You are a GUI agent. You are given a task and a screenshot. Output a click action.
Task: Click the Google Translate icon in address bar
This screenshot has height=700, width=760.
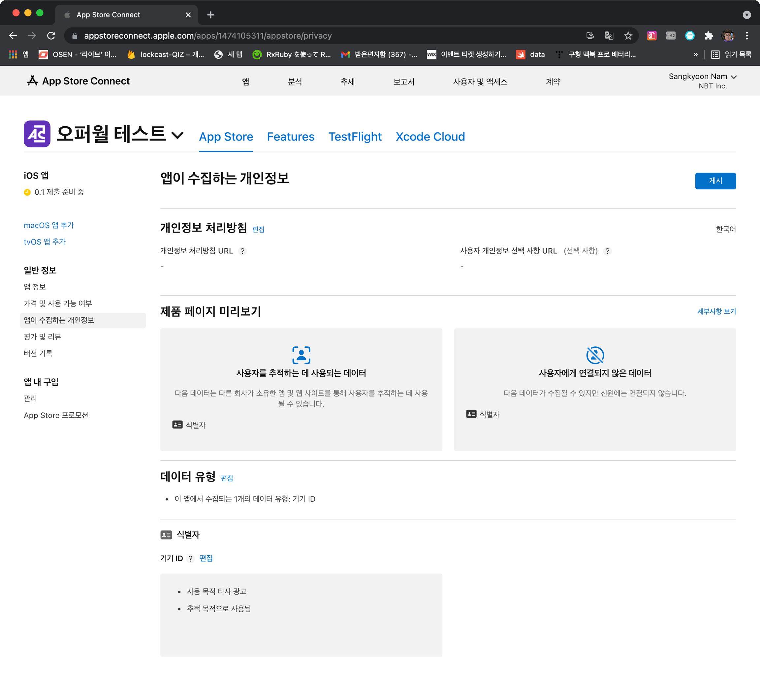pos(609,36)
